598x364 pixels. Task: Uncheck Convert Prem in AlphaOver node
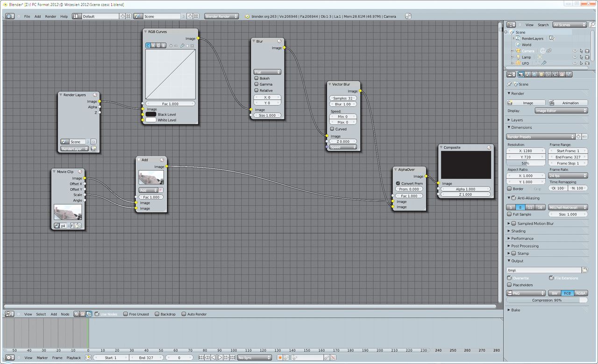(x=398, y=183)
